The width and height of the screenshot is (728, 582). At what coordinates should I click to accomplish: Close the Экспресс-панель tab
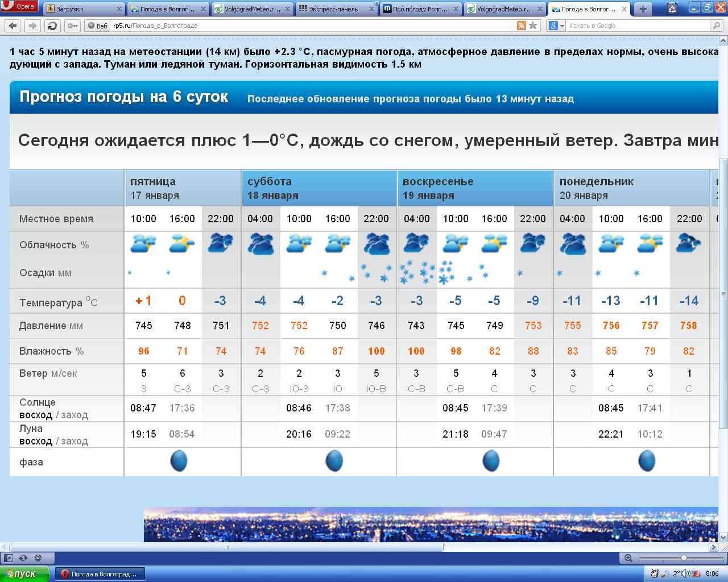pos(372,9)
